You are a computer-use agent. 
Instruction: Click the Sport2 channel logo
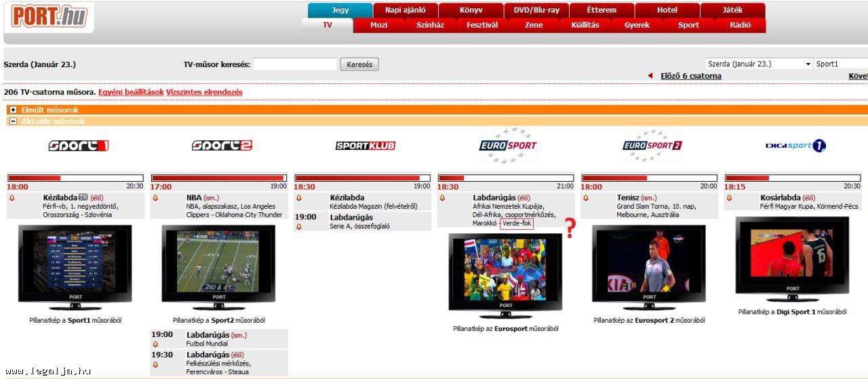pyautogui.click(x=222, y=146)
